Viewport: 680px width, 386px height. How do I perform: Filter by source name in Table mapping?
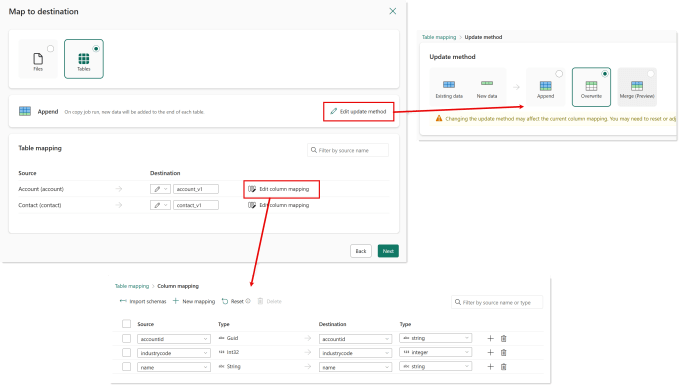point(348,150)
